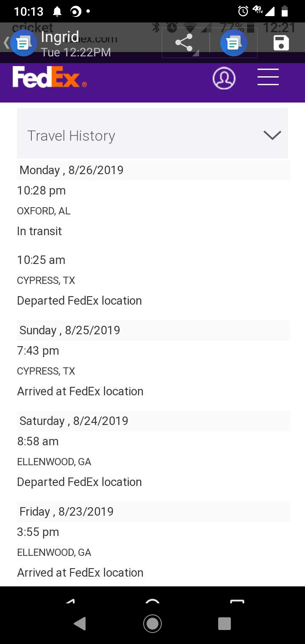Share via the Messages icon beside share
This screenshot has width=305, height=644.
(233, 43)
